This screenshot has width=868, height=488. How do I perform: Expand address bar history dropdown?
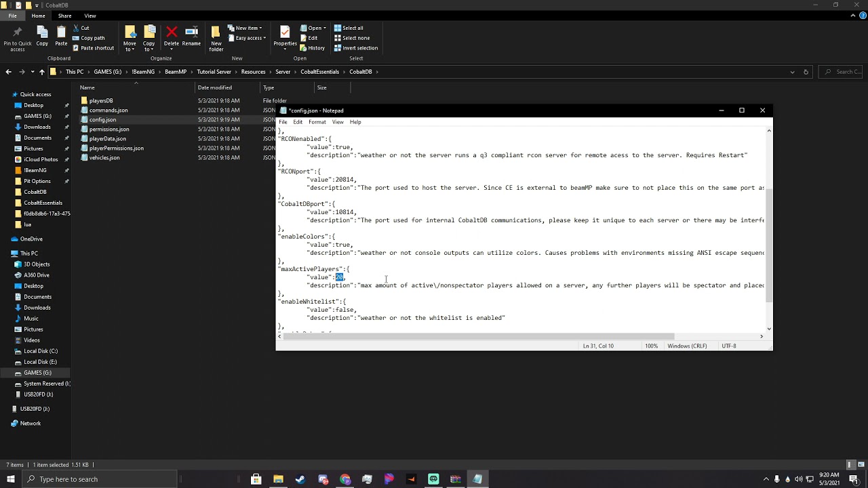(x=792, y=72)
